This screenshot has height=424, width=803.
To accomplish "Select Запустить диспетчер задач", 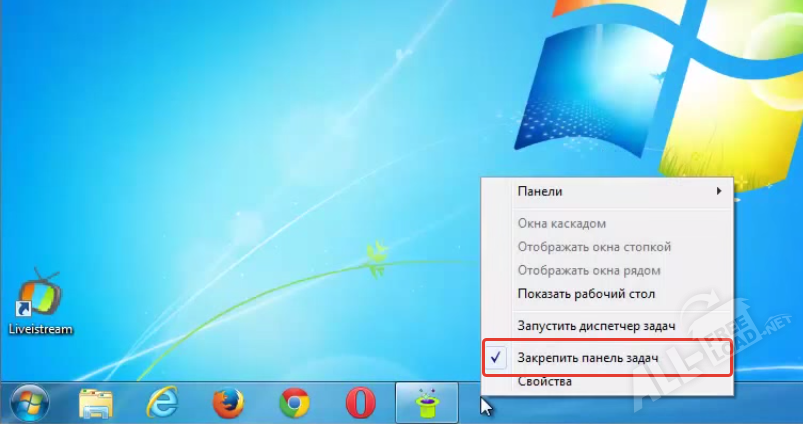I will click(607, 326).
